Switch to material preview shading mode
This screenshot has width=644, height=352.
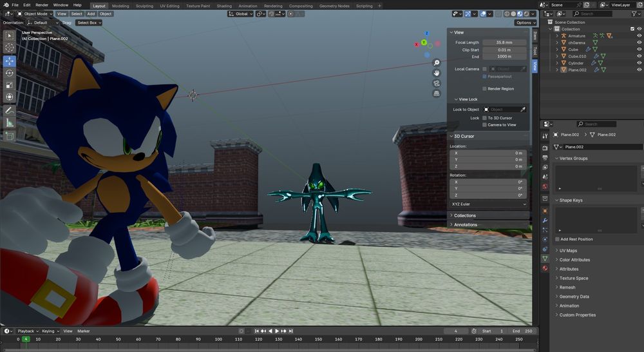click(x=520, y=14)
